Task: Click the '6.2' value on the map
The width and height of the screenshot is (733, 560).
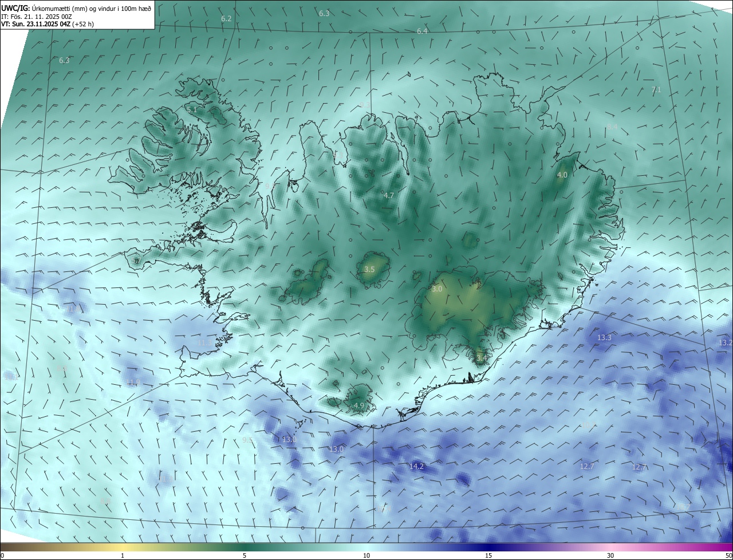Action: tap(226, 19)
